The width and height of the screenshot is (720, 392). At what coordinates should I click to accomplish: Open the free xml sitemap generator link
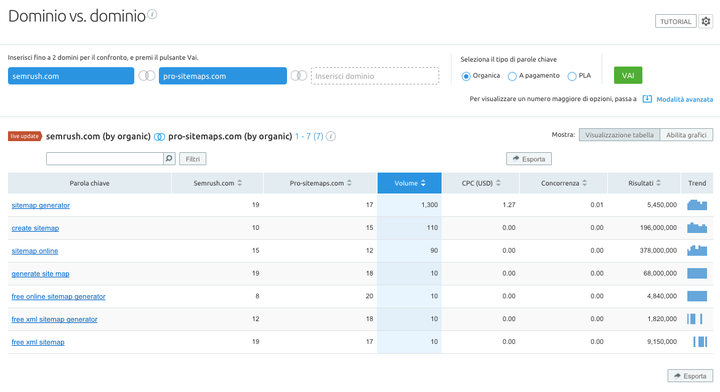click(x=54, y=319)
